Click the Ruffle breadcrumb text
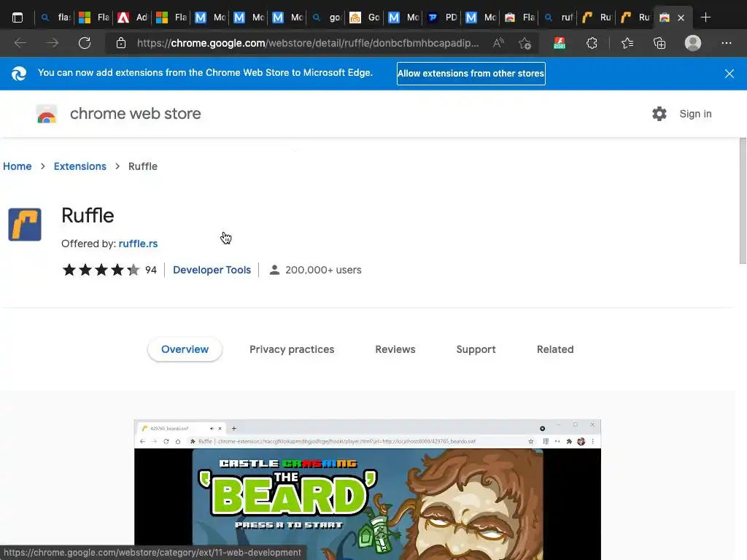747x560 pixels. [142, 166]
